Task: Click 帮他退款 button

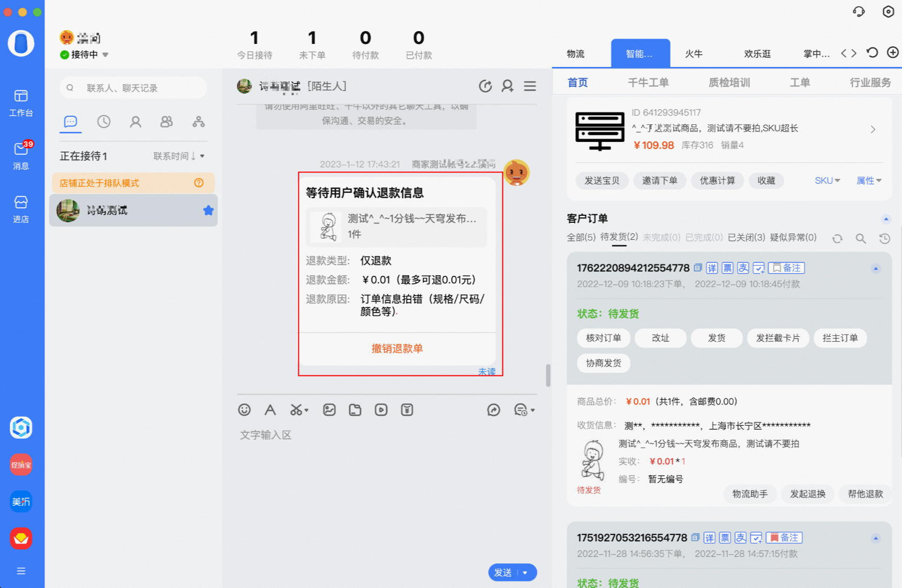Action: [865, 494]
